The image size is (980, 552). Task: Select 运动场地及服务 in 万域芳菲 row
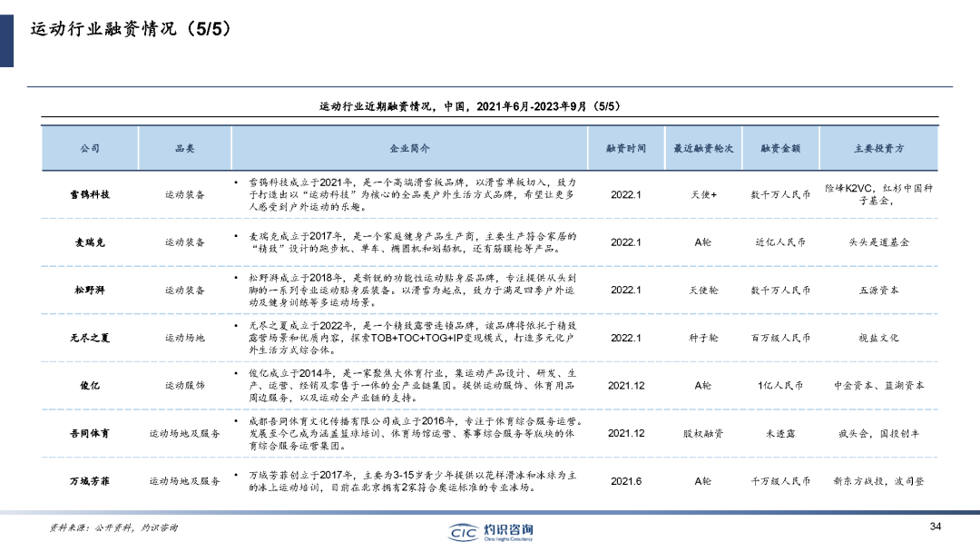tap(184, 481)
